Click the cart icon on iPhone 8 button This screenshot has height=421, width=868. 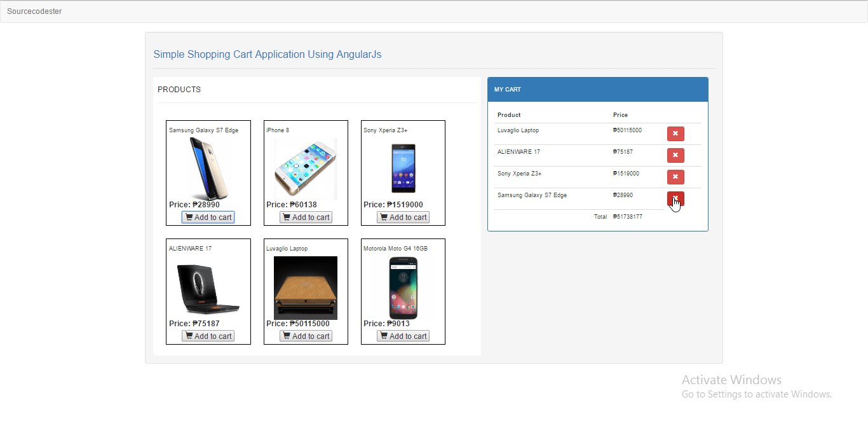[287, 217]
